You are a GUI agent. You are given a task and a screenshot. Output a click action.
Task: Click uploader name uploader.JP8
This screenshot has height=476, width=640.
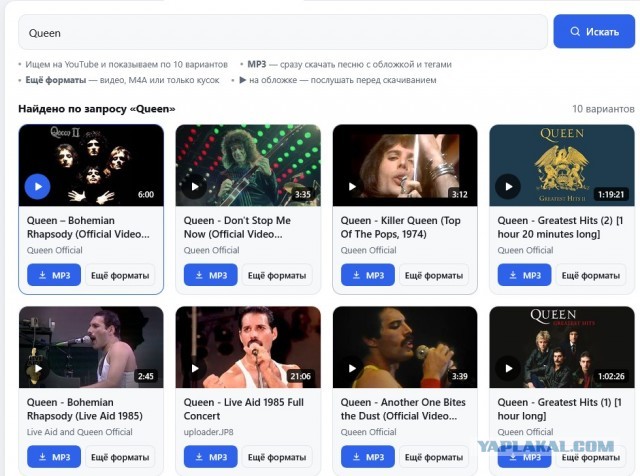click(209, 432)
